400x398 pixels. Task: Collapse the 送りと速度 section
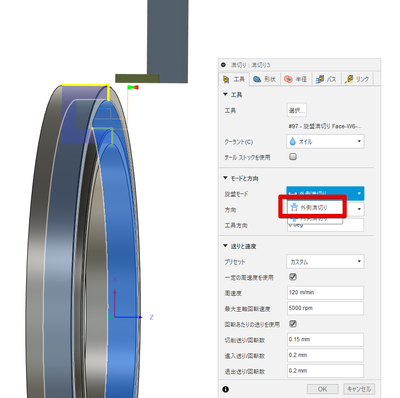tap(225, 246)
